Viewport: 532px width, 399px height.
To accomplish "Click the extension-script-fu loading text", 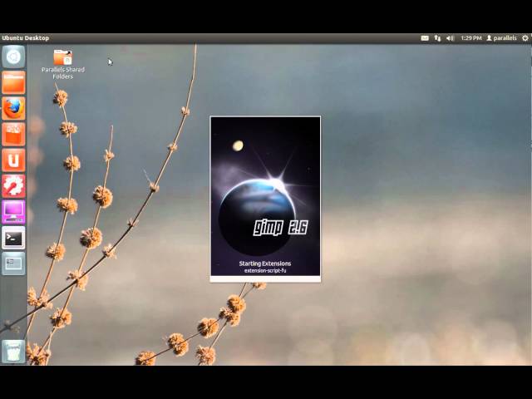I will click(265, 271).
